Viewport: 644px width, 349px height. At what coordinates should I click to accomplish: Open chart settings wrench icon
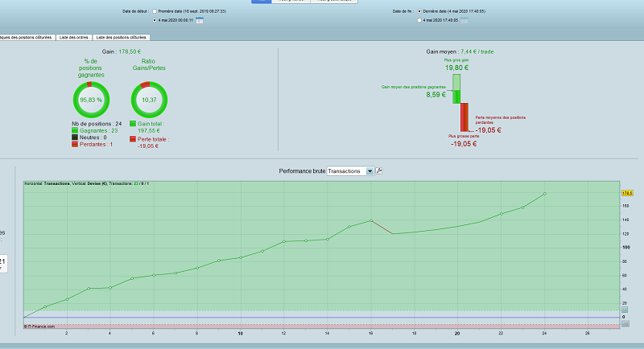(x=379, y=171)
